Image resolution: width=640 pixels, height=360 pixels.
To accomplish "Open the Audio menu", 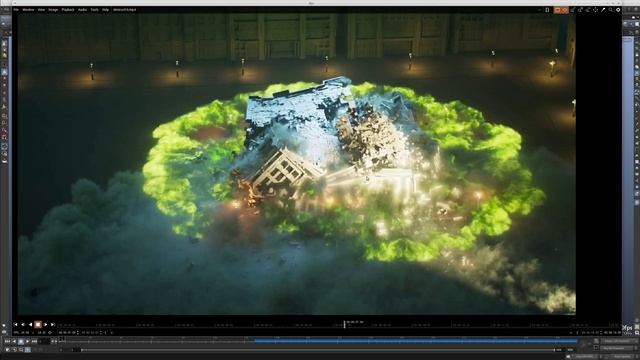I will click(82, 9).
